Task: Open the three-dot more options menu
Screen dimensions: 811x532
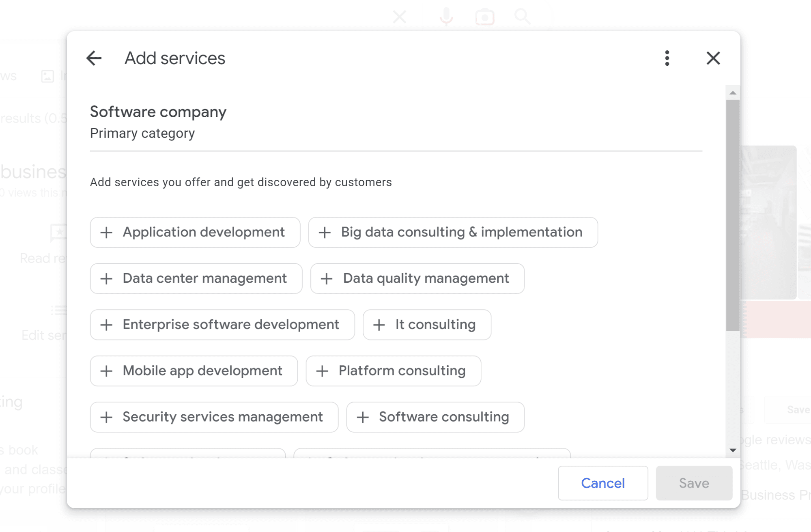Action: point(667,58)
